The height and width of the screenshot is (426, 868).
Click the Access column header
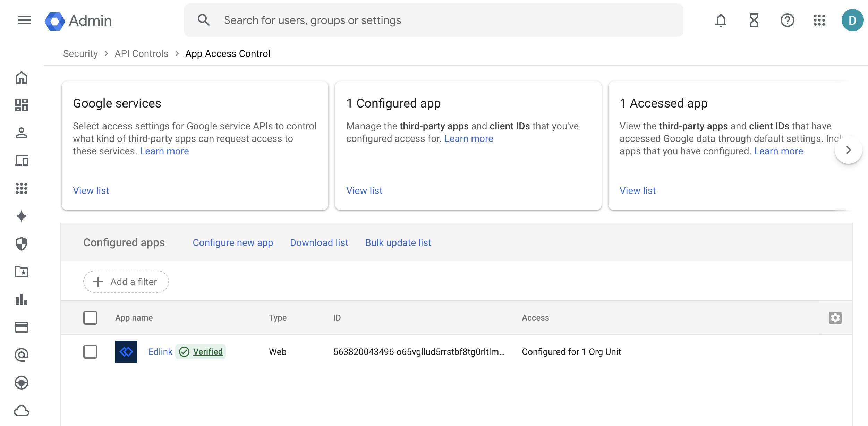coord(536,318)
